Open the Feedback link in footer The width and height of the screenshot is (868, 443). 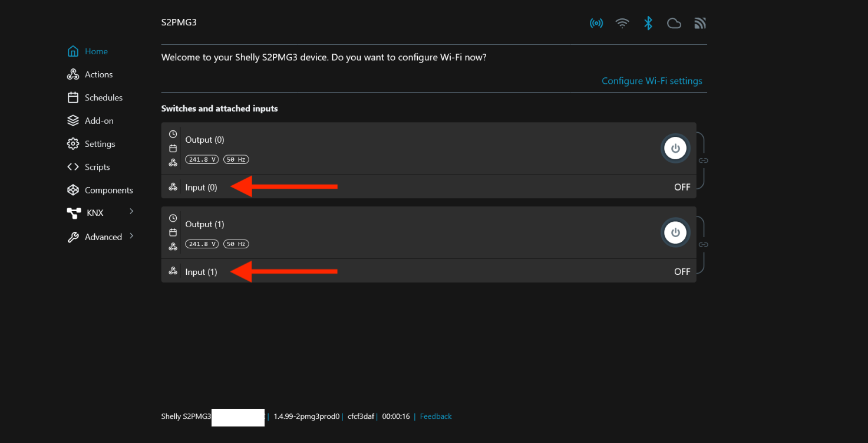[435, 416]
